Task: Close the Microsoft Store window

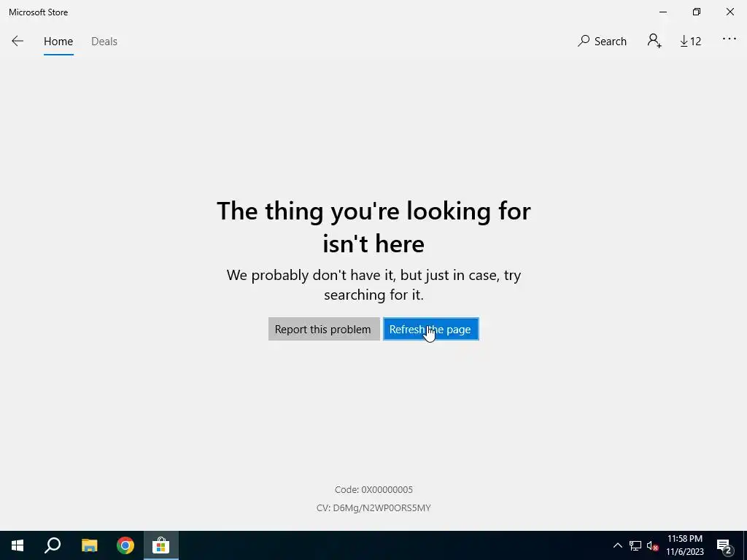Action: coord(729,12)
